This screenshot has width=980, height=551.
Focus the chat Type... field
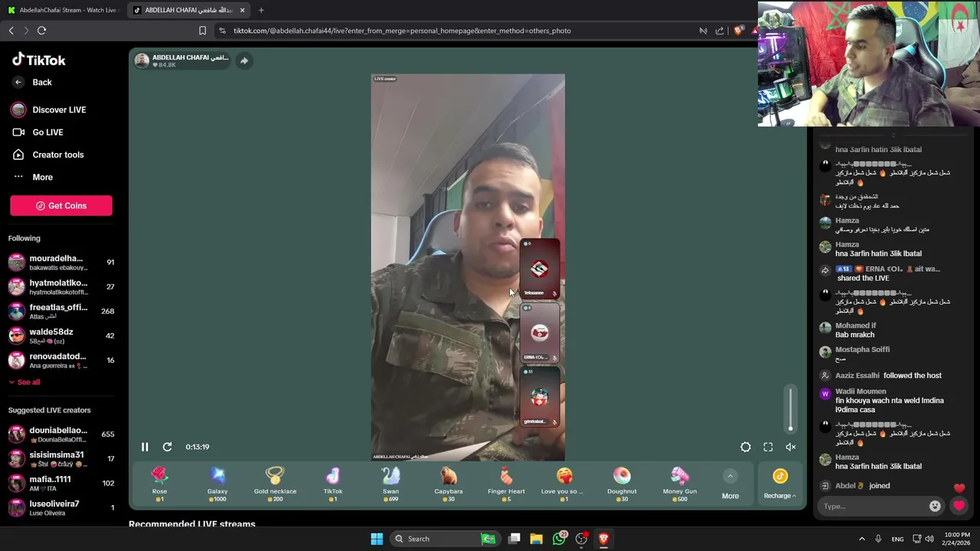(871, 506)
